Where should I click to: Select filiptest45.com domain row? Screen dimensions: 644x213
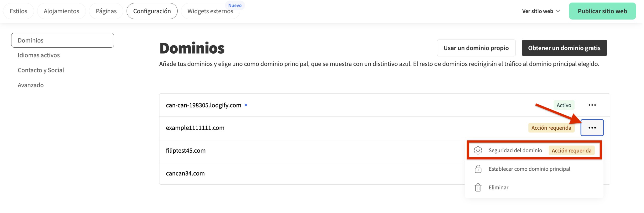pos(384,151)
